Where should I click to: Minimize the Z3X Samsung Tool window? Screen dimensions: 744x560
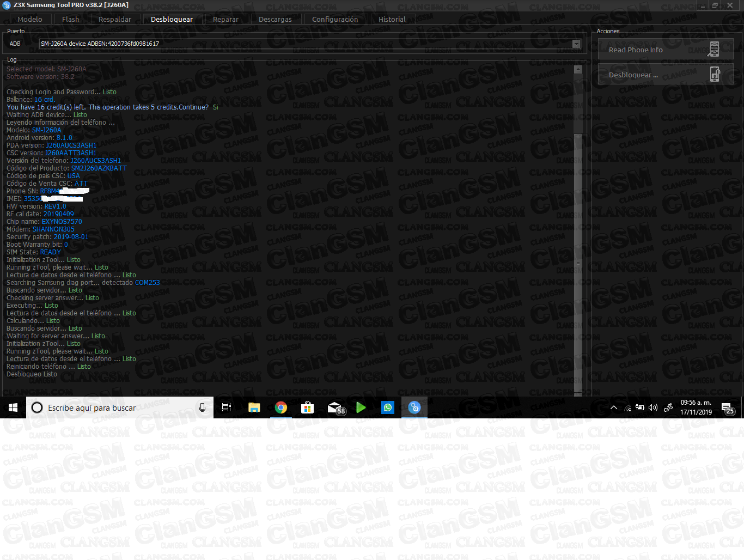click(x=704, y=5)
